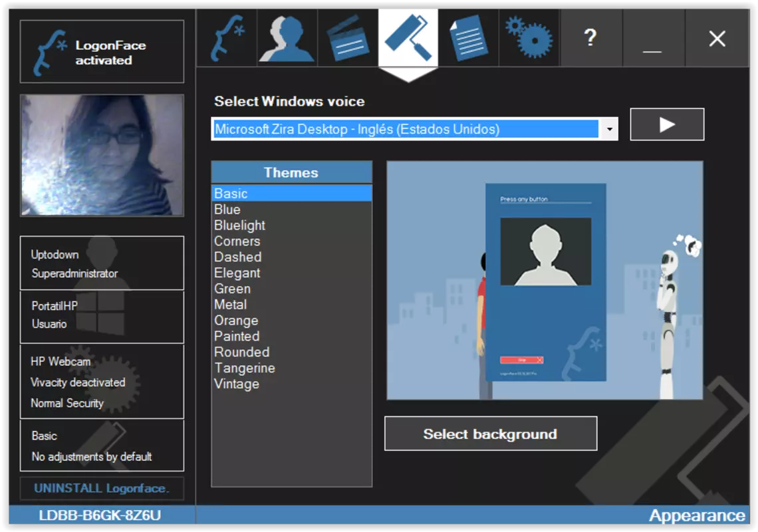Select the Corners theme
Image resolution: width=758 pixels, height=532 pixels.
pyautogui.click(x=291, y=241)
